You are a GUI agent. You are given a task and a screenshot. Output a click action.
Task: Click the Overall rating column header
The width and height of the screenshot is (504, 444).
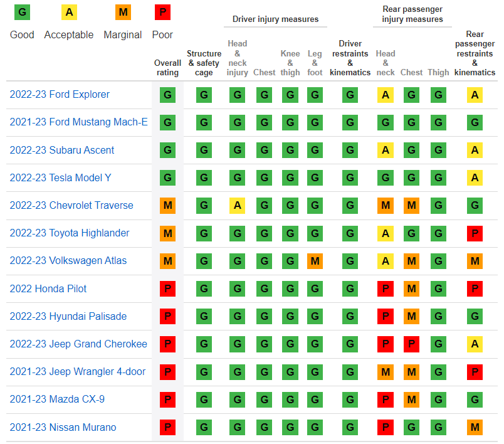(167, 68)
